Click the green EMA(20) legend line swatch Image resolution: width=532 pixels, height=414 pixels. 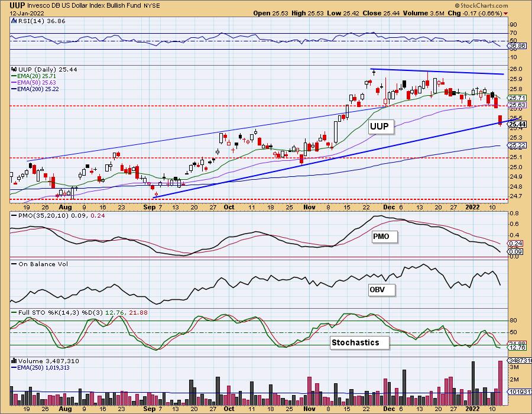click(14, 76)
